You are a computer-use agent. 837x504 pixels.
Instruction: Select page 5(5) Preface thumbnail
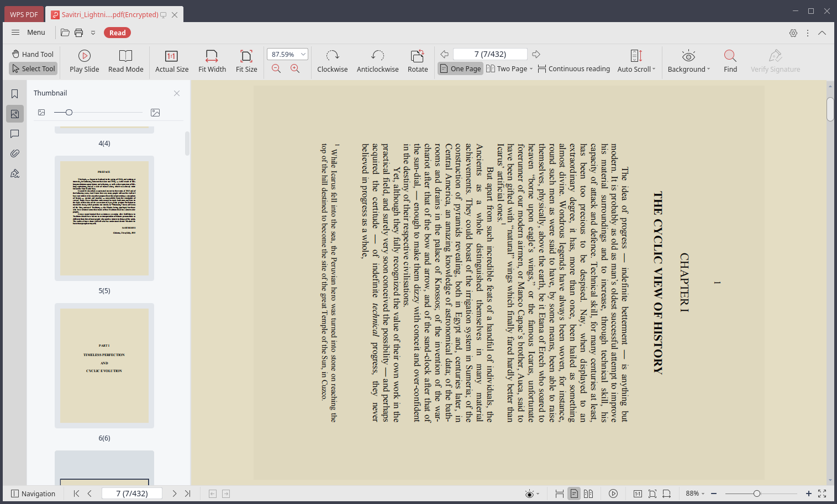[x=104, y=219]
